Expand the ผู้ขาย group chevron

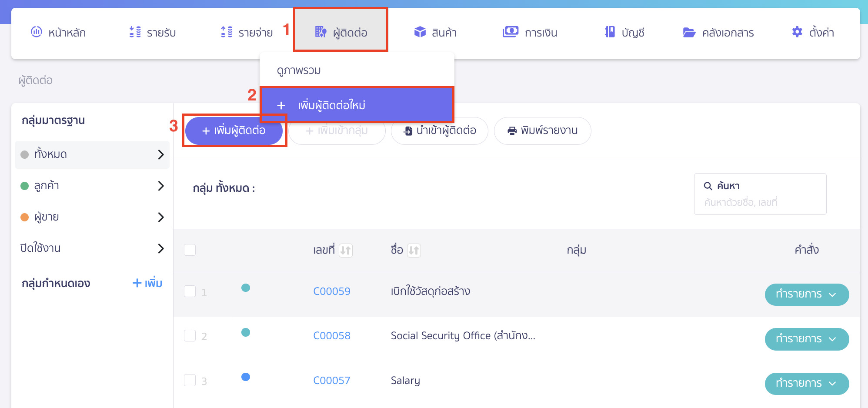tap(161, 217)
